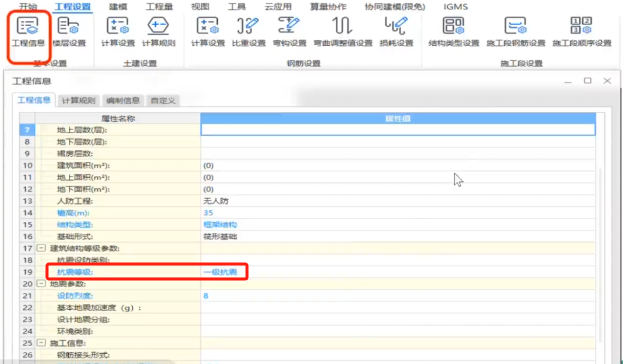Select the 结构类型 property name

(x=75, y=225)
